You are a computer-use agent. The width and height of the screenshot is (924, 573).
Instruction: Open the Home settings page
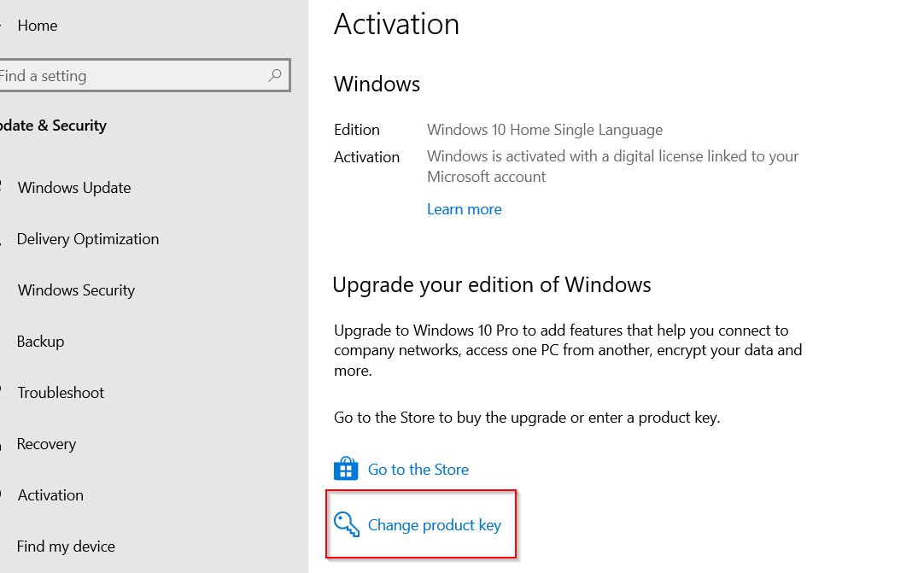click(37, 26)
